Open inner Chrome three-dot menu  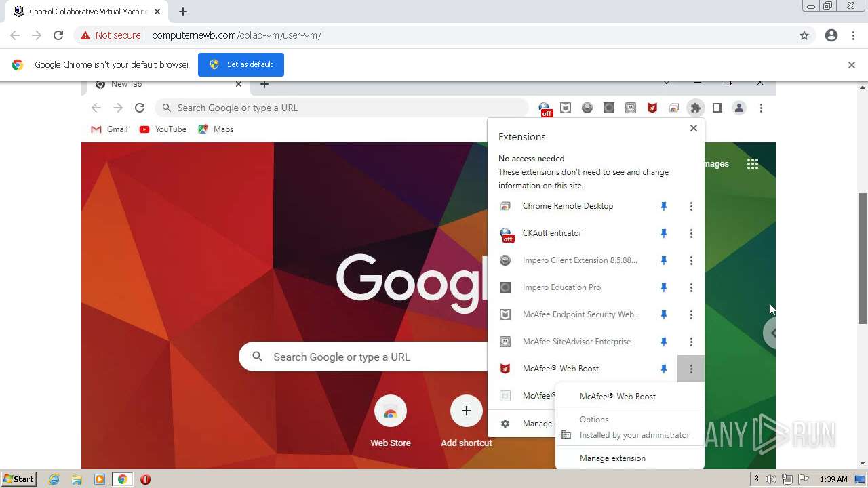coord(761,108)
